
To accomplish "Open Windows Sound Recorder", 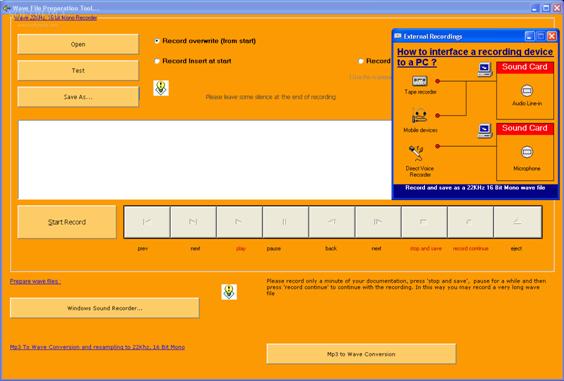I will pyautogui.click(x=105, y=308).
